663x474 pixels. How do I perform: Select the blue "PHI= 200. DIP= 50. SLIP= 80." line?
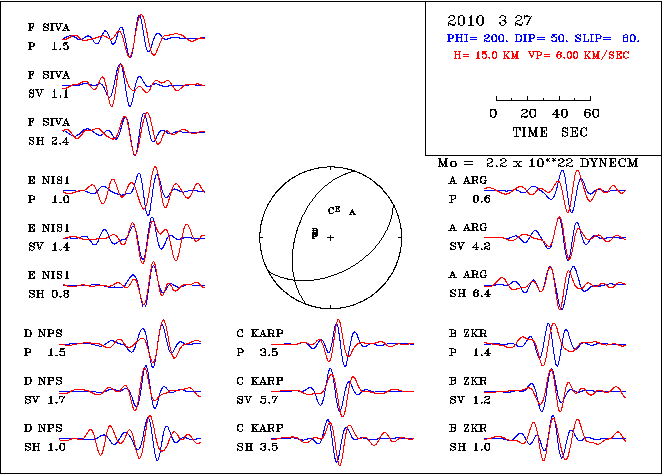[x=543, y=38]
